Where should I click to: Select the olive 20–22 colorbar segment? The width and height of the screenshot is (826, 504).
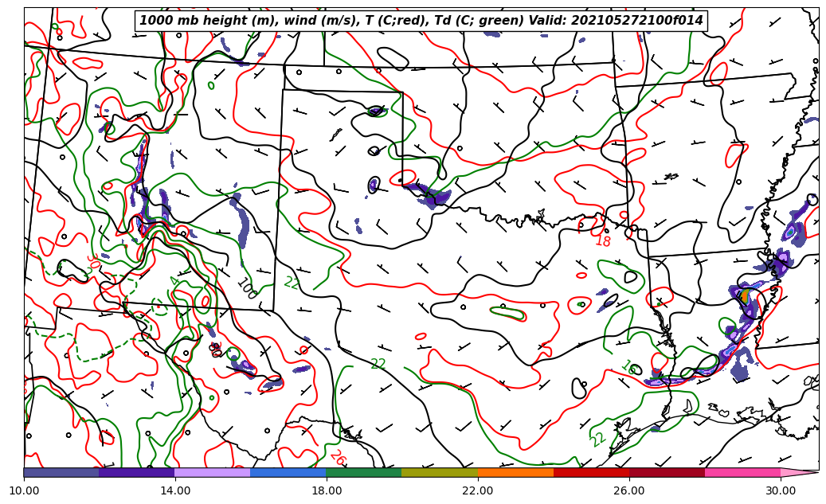tap(440, 472)
